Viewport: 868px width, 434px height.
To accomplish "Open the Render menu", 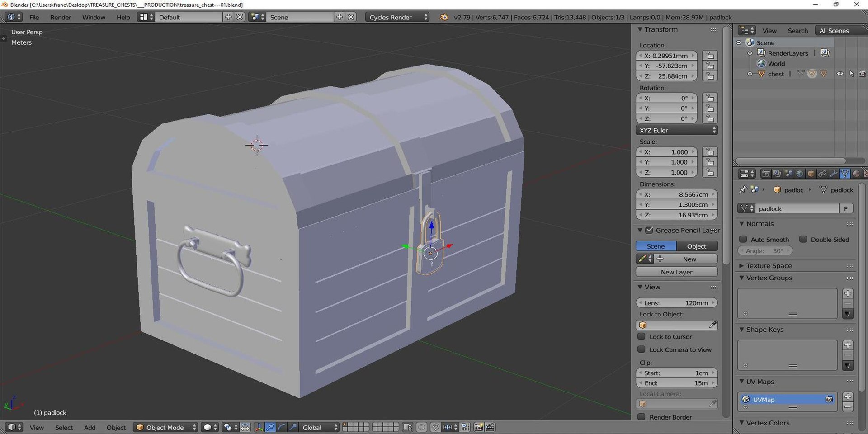I will coord(61,17).
